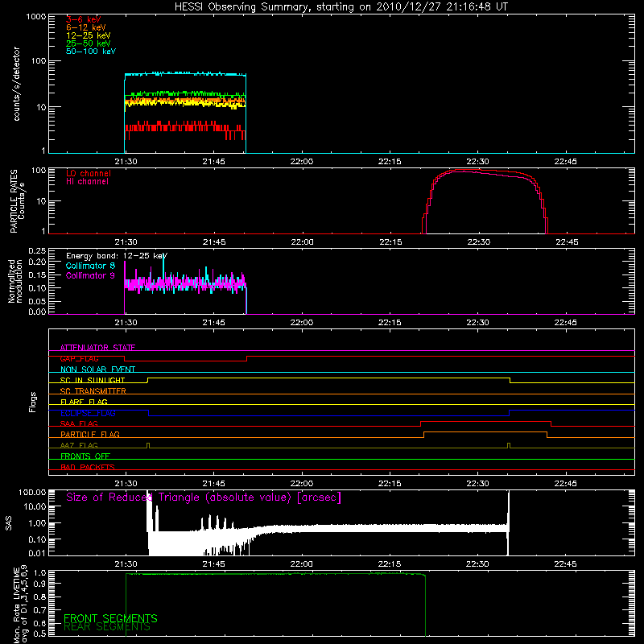Click the NON SOLAR EVENT flag label

tap(97, 369)
